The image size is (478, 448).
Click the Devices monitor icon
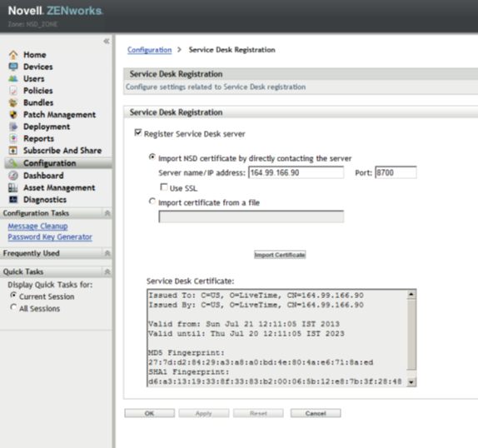pos(13,67)
